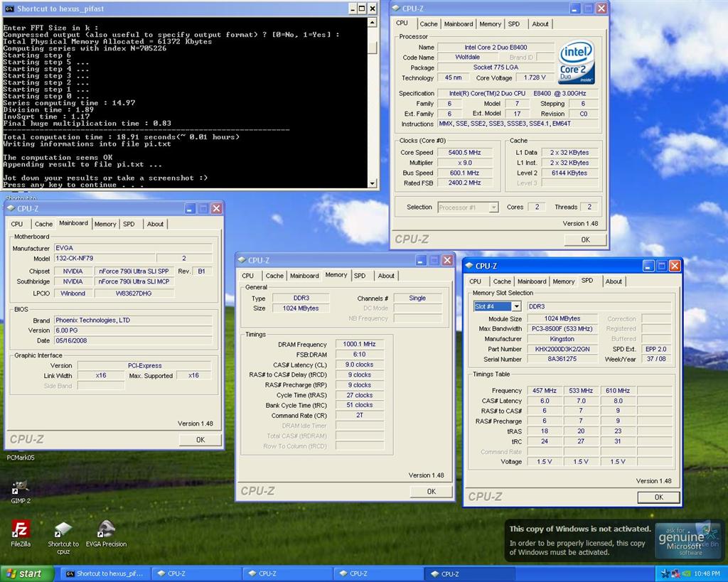Screen dimensions: 728x582
Task: Click the Name field Intel Core 2 Duo E8400
Action: (x=496, y=48)
